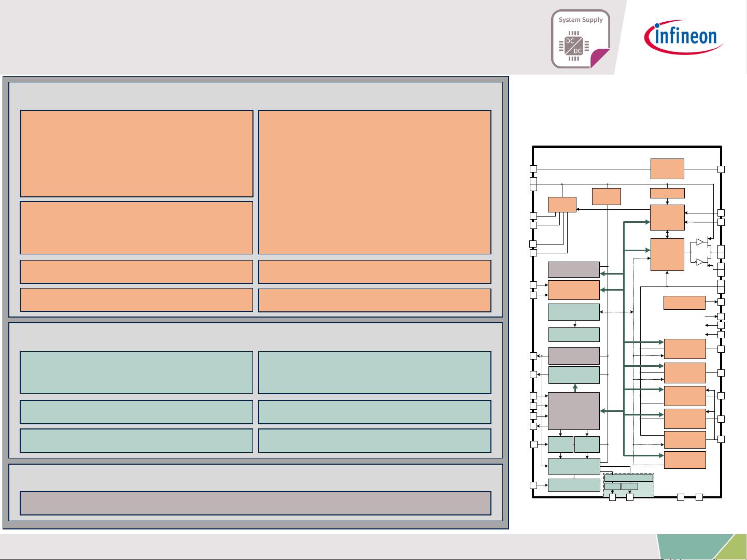Click the magenta page-curl corner on System Supply badge
Viewport: 747px width, 560px height.
pyautogui.click(x=600, y=57)
